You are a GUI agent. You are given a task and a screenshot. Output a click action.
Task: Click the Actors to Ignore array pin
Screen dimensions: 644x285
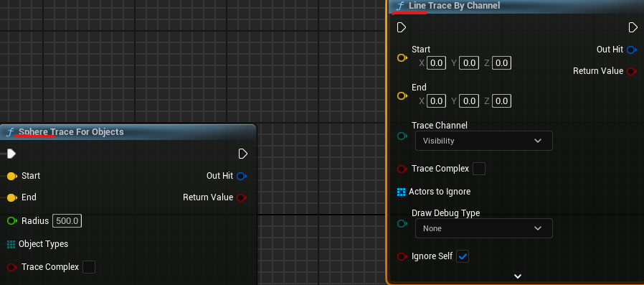click(402, 192)
